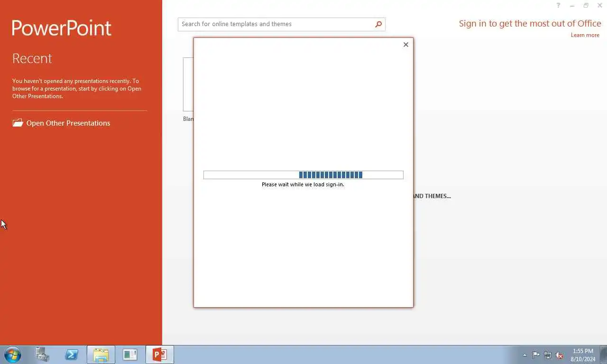
Task: Launch Windows PowerShell from taskbar
Action: (72, 355)
